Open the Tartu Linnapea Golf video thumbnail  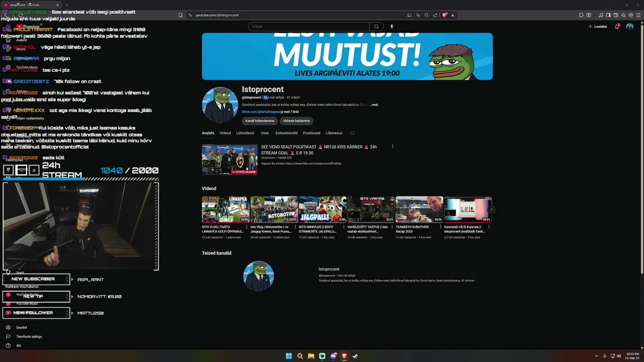click(225, 209)
